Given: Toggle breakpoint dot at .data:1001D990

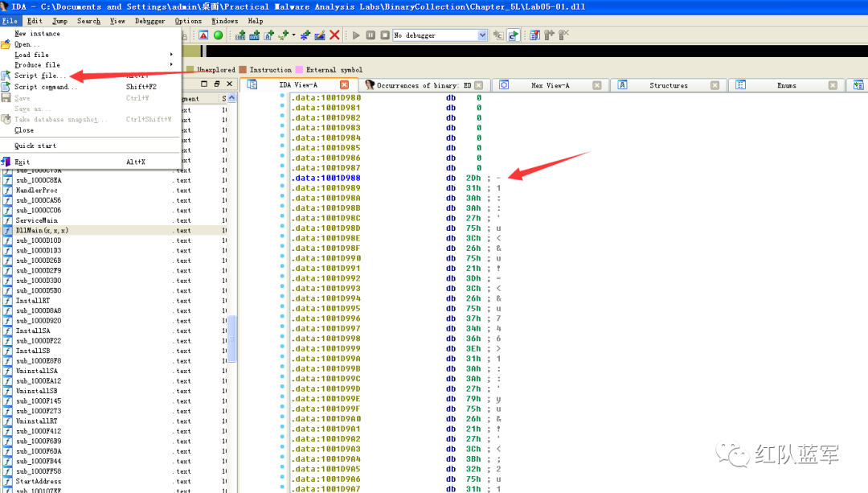Looking at the screenshot, I should pyautogui.click(x=282, y=257).
